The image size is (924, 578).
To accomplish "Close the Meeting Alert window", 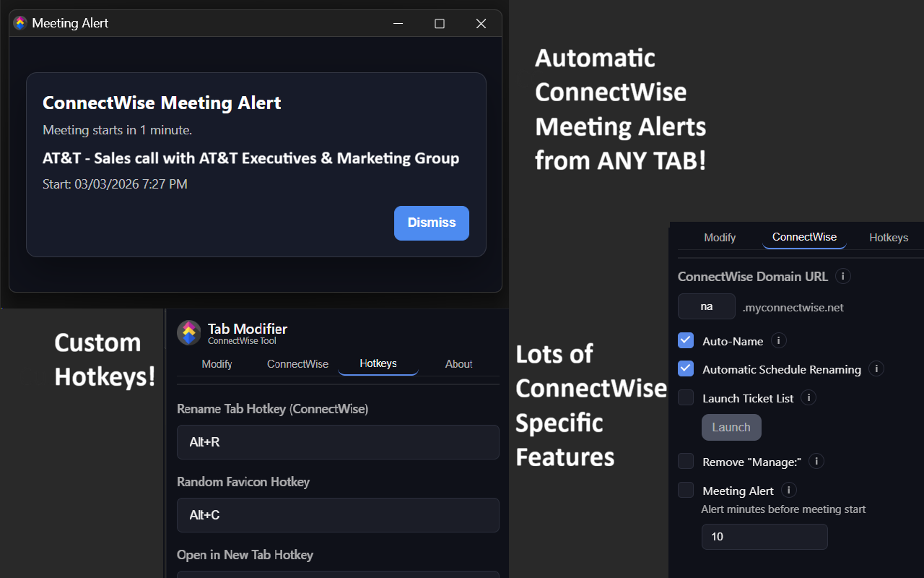I will (x=481, y=23).
